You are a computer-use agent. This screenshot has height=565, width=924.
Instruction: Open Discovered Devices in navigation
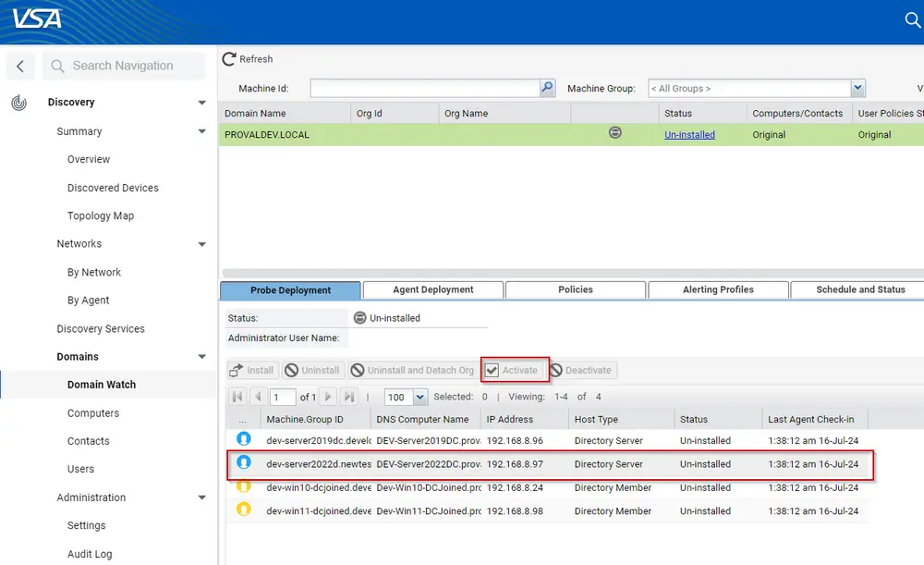(113, 188)
